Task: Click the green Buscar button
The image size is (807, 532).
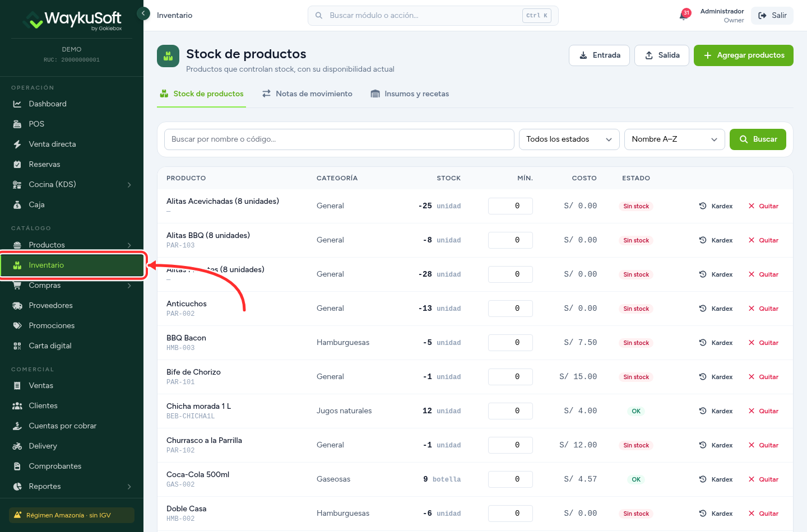Action: point(758,139)
